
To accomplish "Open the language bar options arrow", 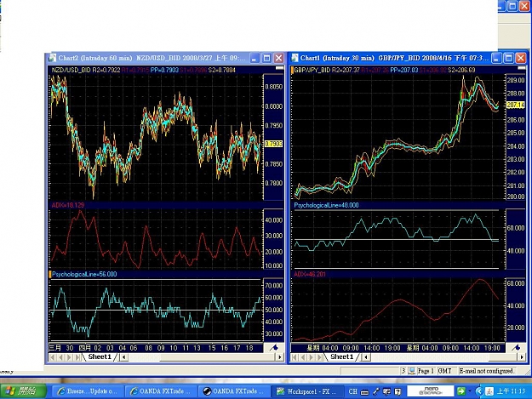I will (x=470, y=391).
